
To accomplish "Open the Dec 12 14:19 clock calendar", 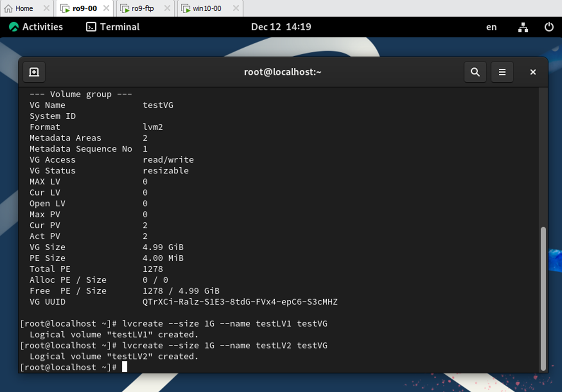I will point(281,27).
